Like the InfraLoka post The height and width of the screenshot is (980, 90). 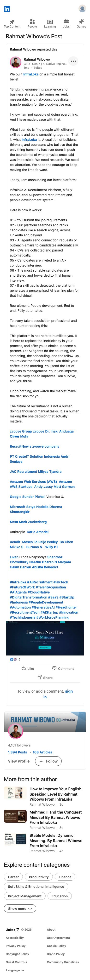pos(28,668)
